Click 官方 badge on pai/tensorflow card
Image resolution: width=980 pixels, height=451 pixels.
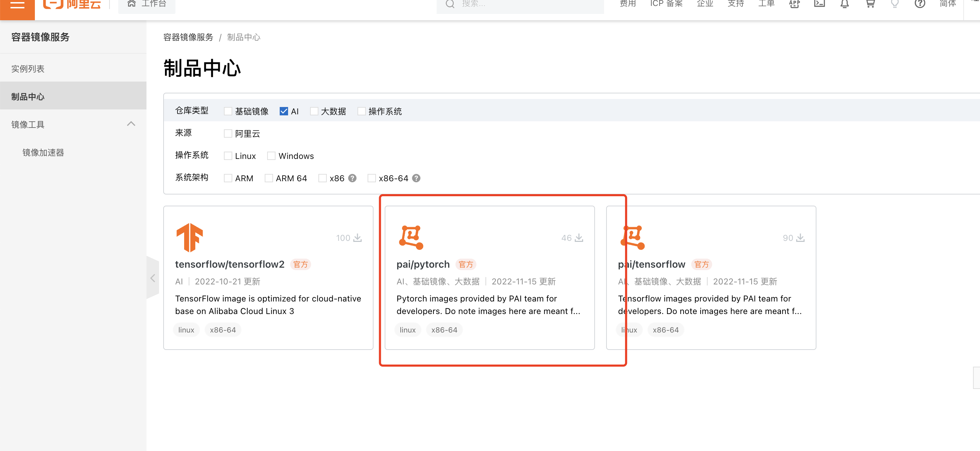tap(702, 264)
